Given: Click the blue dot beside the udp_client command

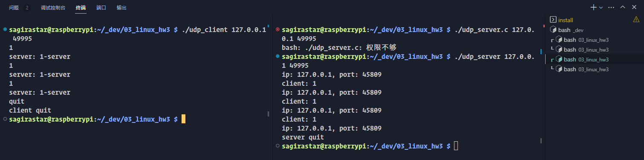Looking at the screenshot, I should click(5, 29).
